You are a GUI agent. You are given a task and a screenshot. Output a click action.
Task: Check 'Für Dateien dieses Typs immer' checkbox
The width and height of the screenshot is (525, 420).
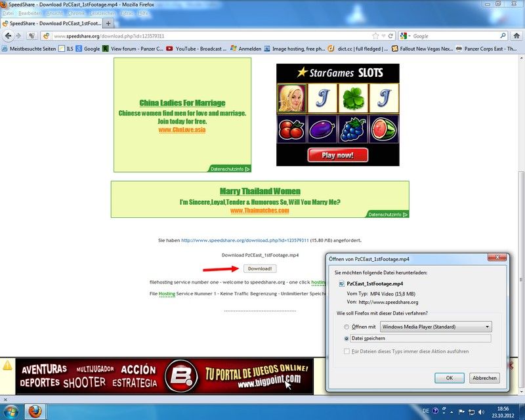[x=346, y=351]
